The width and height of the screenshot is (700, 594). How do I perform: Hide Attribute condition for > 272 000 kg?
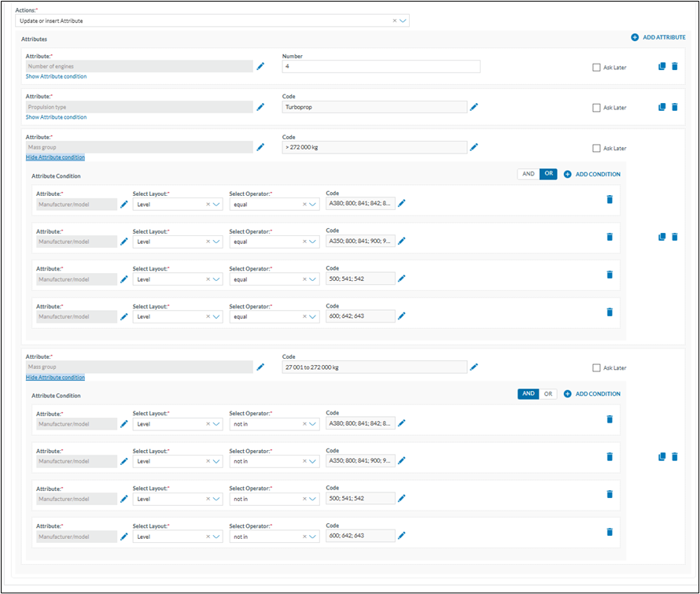[x=55, y=157]
